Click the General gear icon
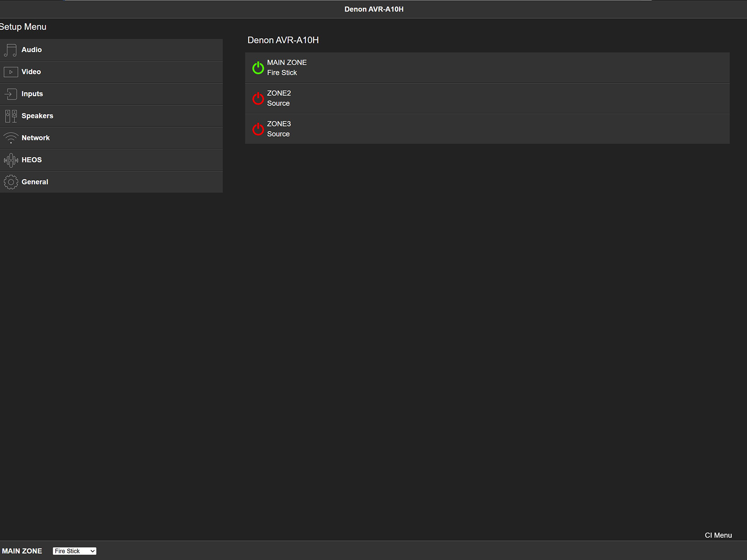This screenshot has width=747, height=560. click(x=11, y=182)
